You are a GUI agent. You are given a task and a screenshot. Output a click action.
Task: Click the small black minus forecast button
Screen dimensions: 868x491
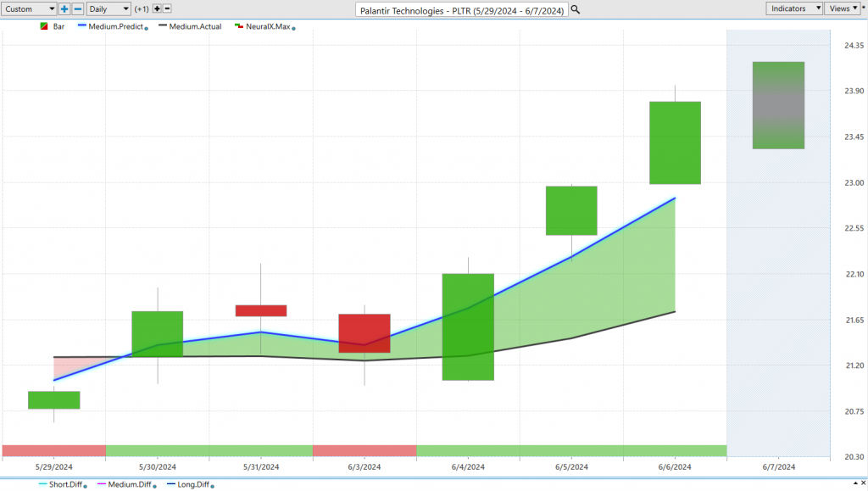[167, 8]
